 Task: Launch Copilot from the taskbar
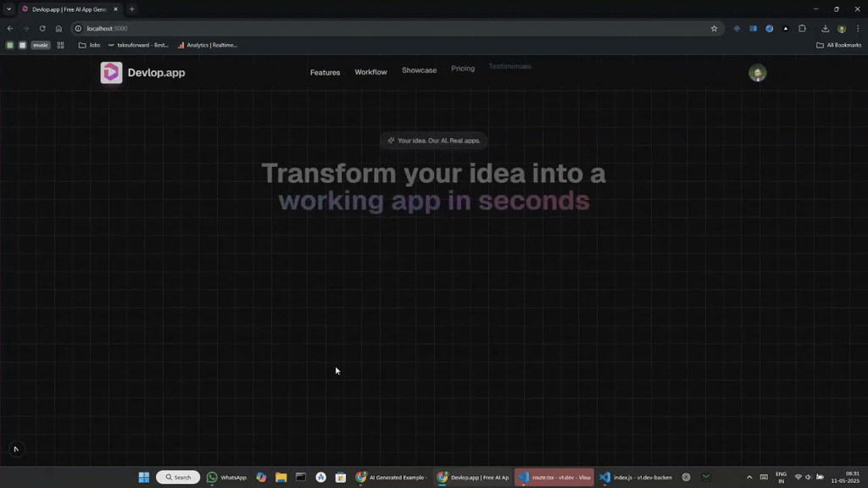pos(261,477)
